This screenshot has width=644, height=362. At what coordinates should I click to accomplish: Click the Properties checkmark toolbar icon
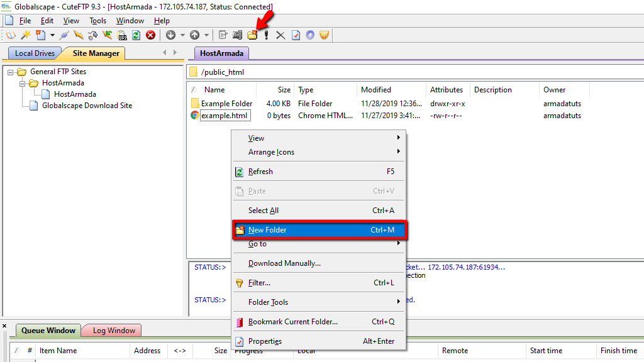296,35
